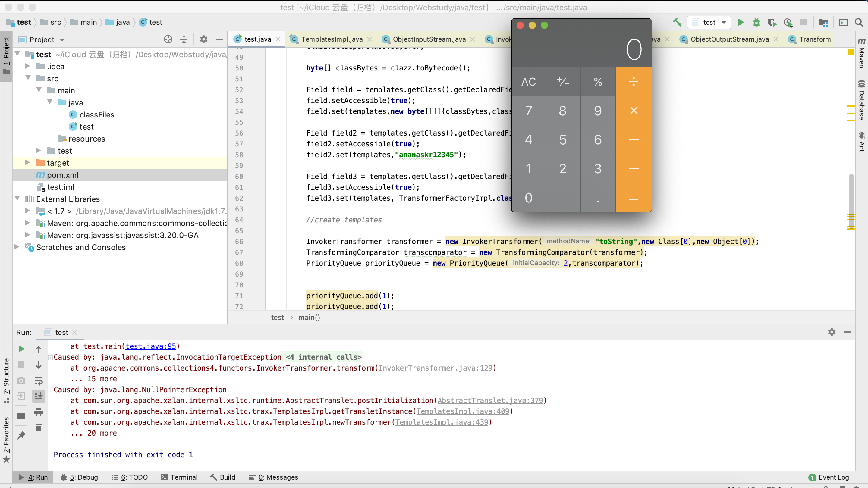Clear console output with trash icon
The image size is (868, 488).
pyautogui.click(x=38, y=428)
